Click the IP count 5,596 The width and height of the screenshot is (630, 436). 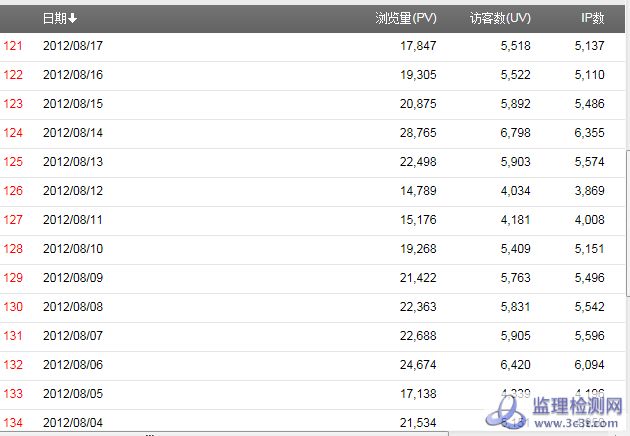click(589, 336)
